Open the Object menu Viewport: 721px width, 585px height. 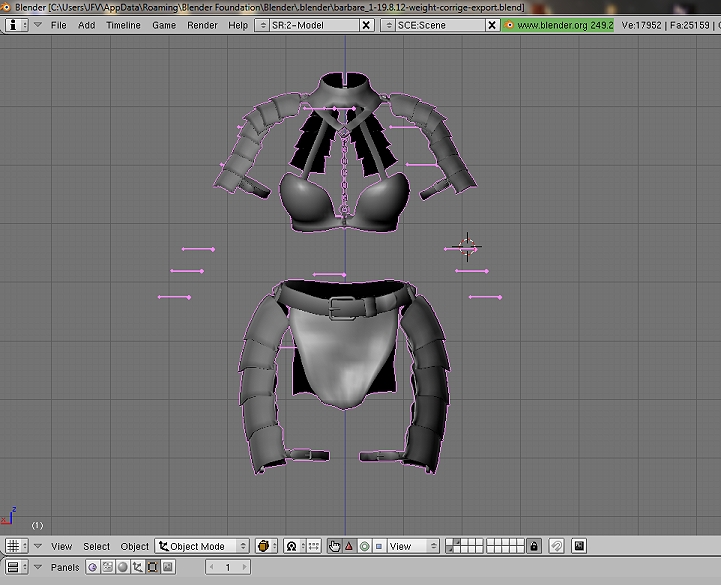[x=134, y=546]
